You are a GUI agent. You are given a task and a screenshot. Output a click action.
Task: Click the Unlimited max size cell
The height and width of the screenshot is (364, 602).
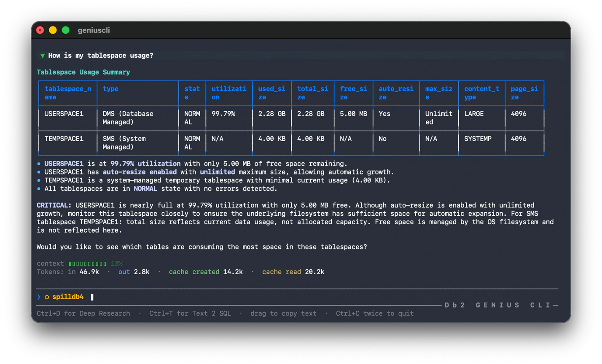(439, 118)
